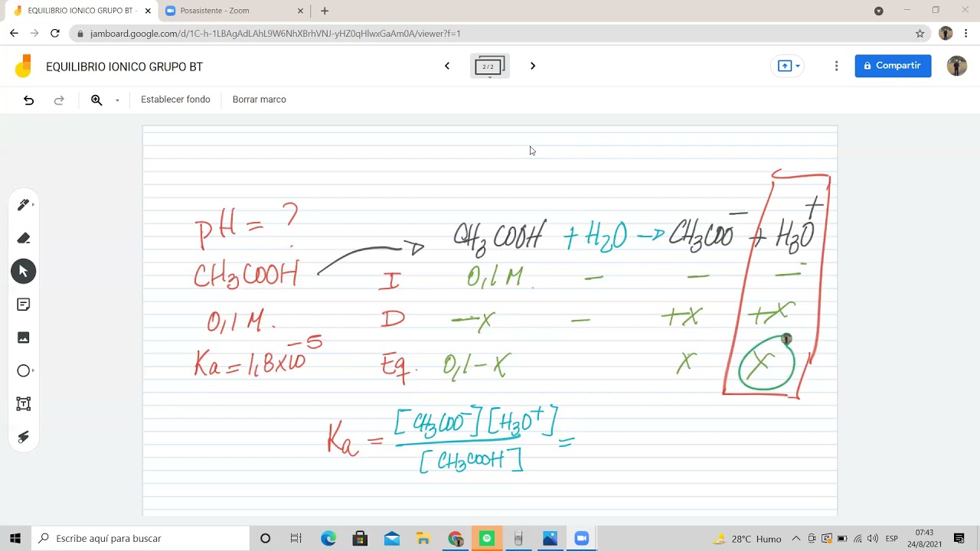This screenshot has width=980, height=551.
Task: Reload the page
Action: click(54, 33)
